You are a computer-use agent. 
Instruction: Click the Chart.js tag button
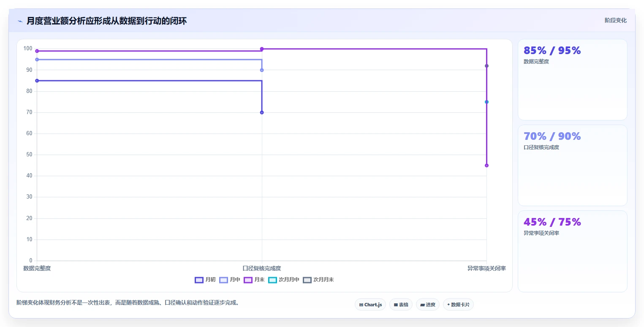pos(370,305)
